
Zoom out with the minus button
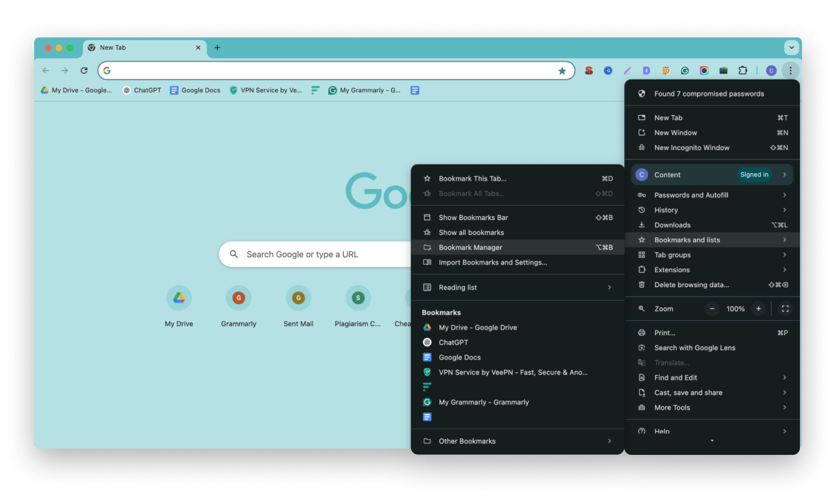coord(712,309)
